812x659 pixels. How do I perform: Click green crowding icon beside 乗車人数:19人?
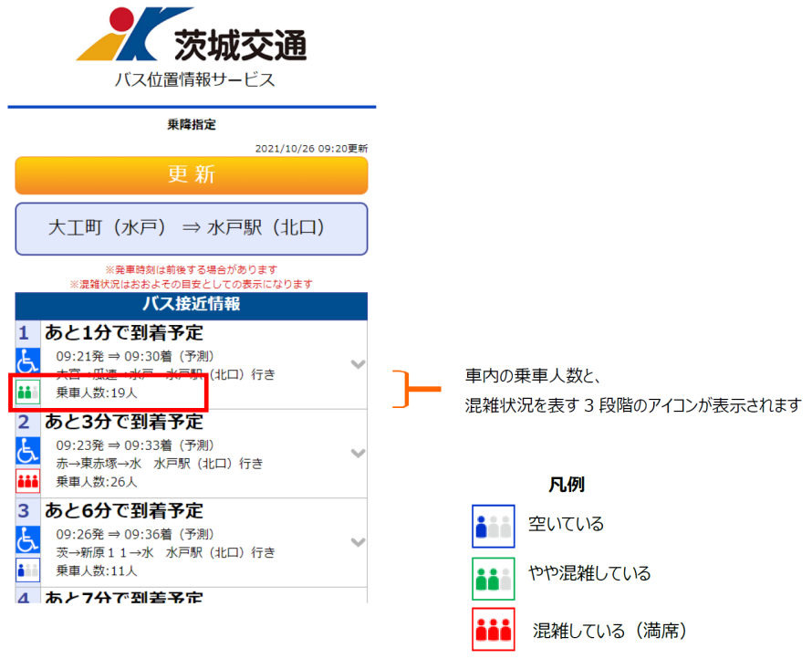(x=28, y=393)
